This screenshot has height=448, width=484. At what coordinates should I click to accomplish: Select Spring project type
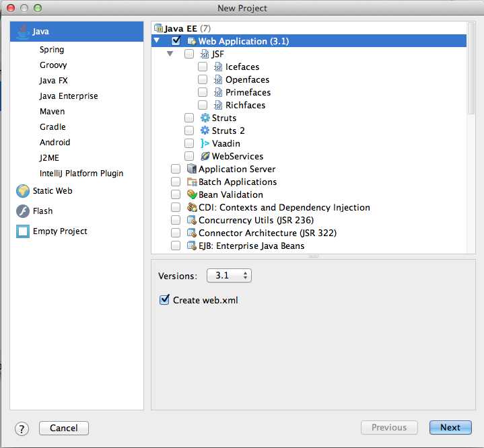[52, 50]
